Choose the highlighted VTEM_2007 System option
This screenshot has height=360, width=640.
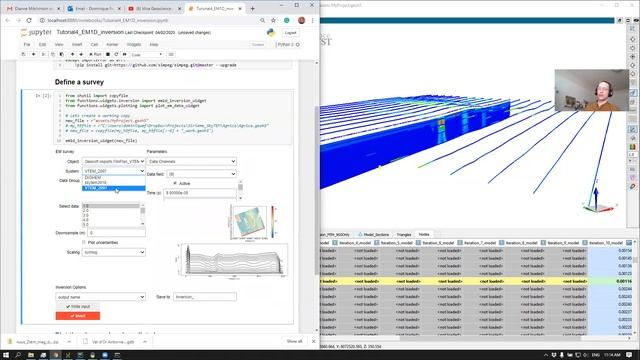coord(113,188)
